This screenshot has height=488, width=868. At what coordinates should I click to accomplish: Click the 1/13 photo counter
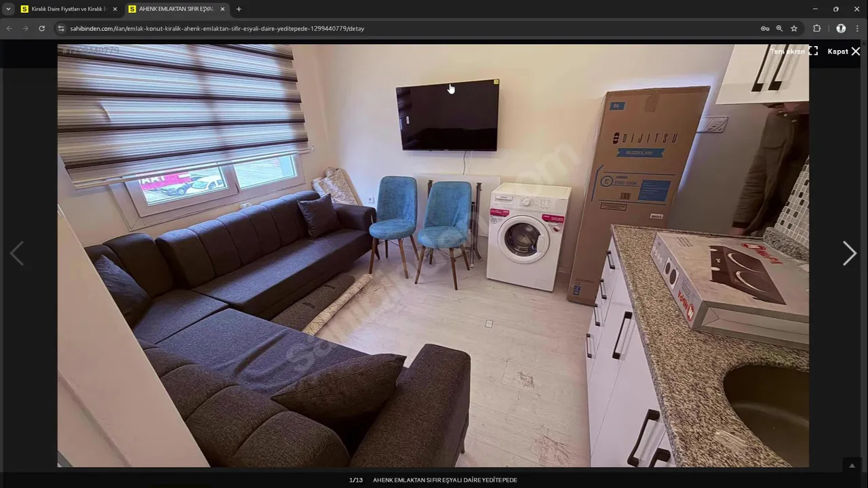pos(356,480)
